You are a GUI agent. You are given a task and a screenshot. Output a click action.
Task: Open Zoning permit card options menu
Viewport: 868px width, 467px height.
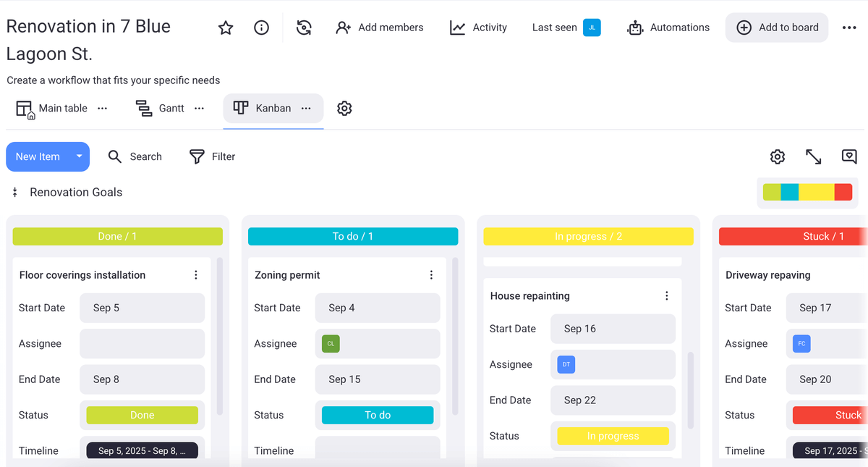(431, 275)
